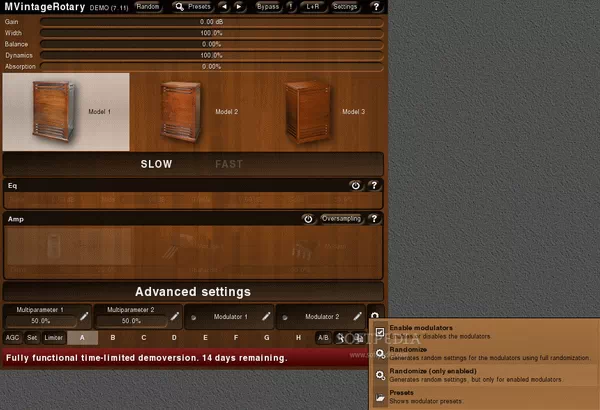Tick the Enable modulators checkbox
Viewport: 600px width, 410px height.
click(x=380, y=332)
